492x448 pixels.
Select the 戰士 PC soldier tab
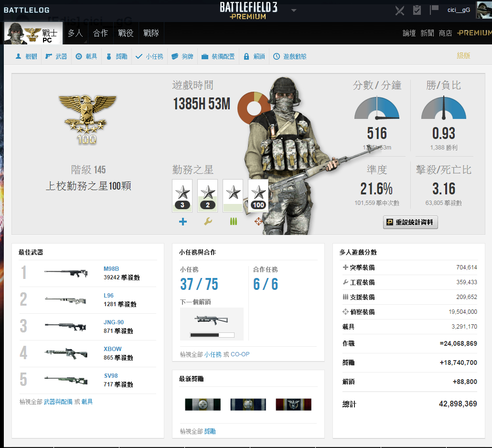click(x=33, y=33)
